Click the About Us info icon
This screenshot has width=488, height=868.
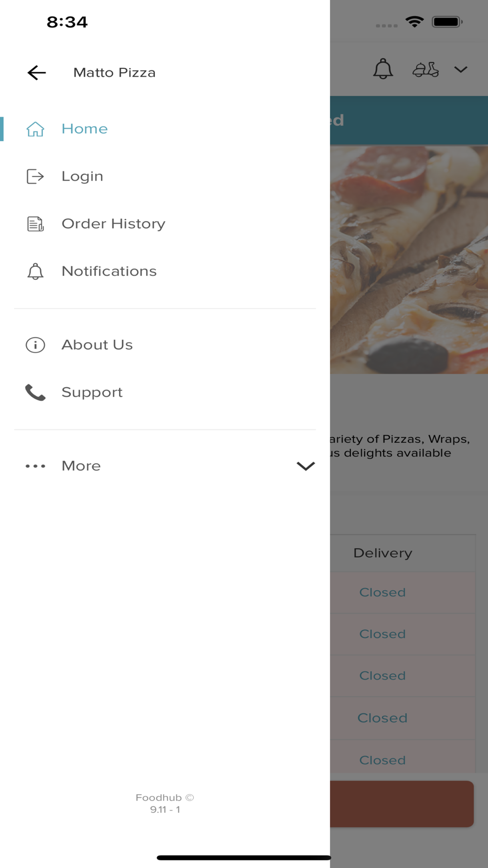(x=35, y=345)
